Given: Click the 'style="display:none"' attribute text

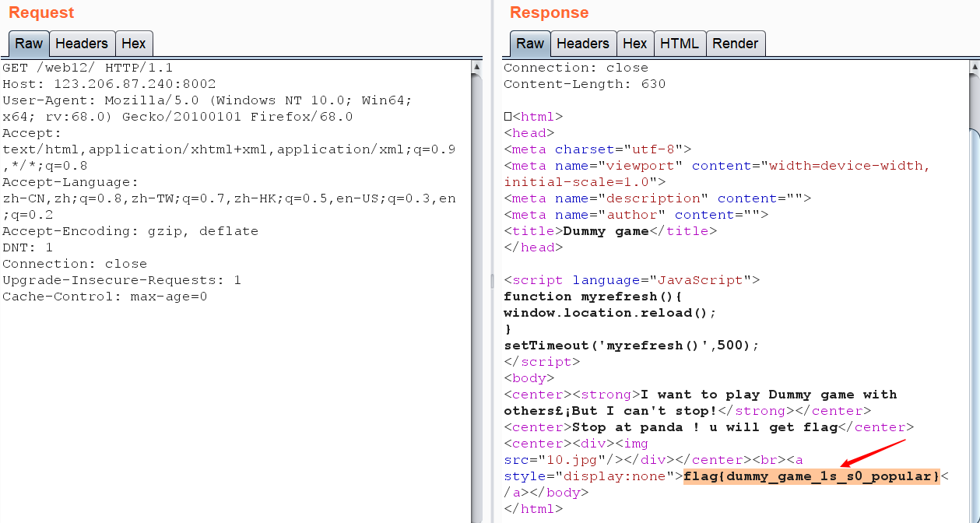Looking at the screenshot, I should pos(589,476).
